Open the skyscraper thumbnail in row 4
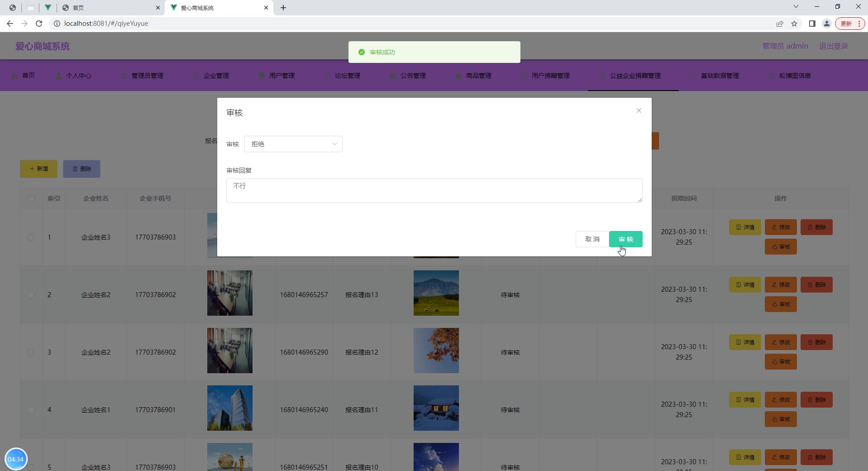Viewport: 868px width, 471px height. (x=230, y=408)
